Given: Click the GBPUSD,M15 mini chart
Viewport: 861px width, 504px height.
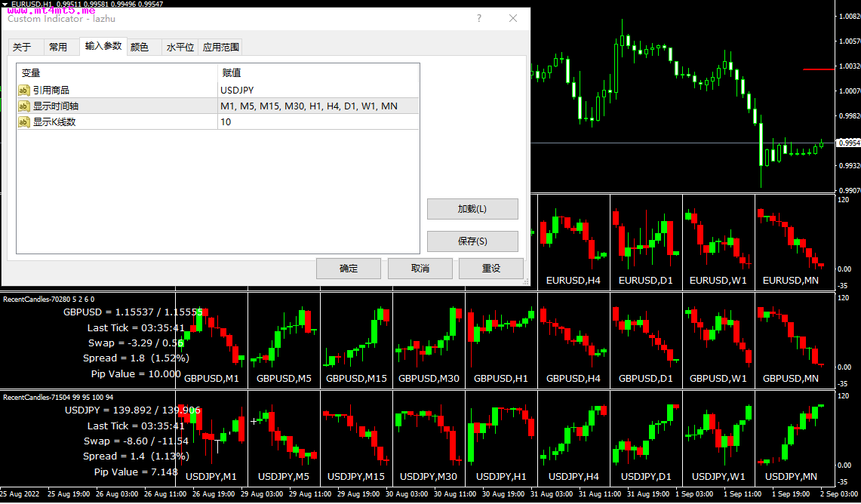Looking at the screenshot, I should 356,340.
